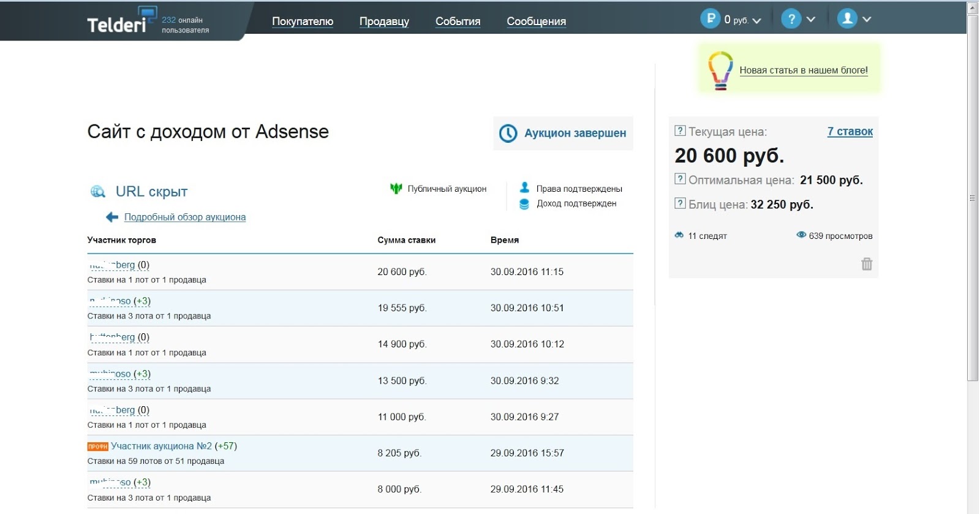The height and width of the screenshot is (514, 980).
Task: Click the binoculars icon near 11 следят
Action: pyautogui.click(x=679, y=235)
